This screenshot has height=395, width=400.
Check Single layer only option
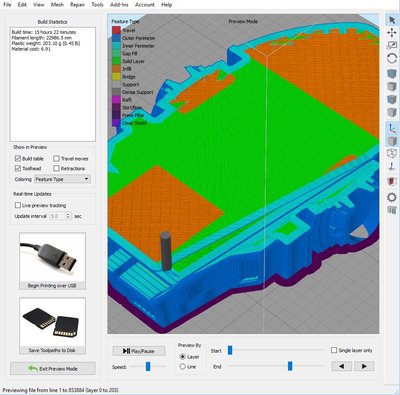(x=334, y=350)
